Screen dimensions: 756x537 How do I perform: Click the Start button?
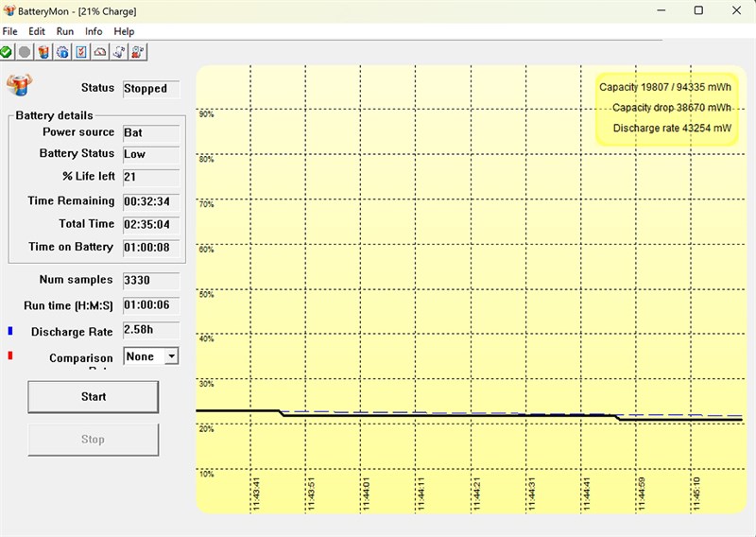(x=93, y=396)
